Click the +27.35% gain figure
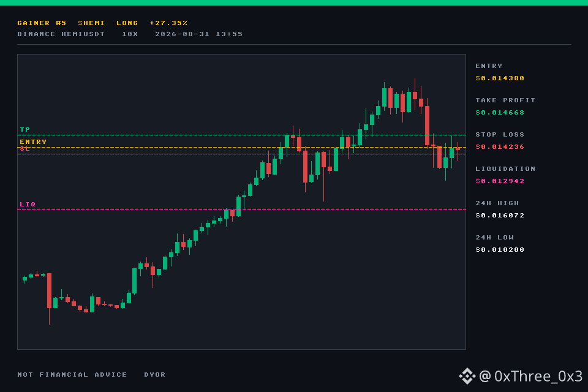 click(168, 23)
